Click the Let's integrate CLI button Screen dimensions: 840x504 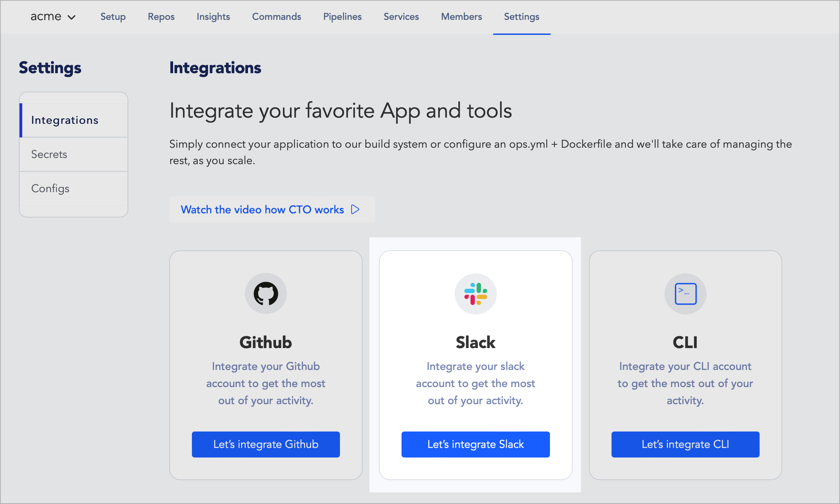point(686,444)
